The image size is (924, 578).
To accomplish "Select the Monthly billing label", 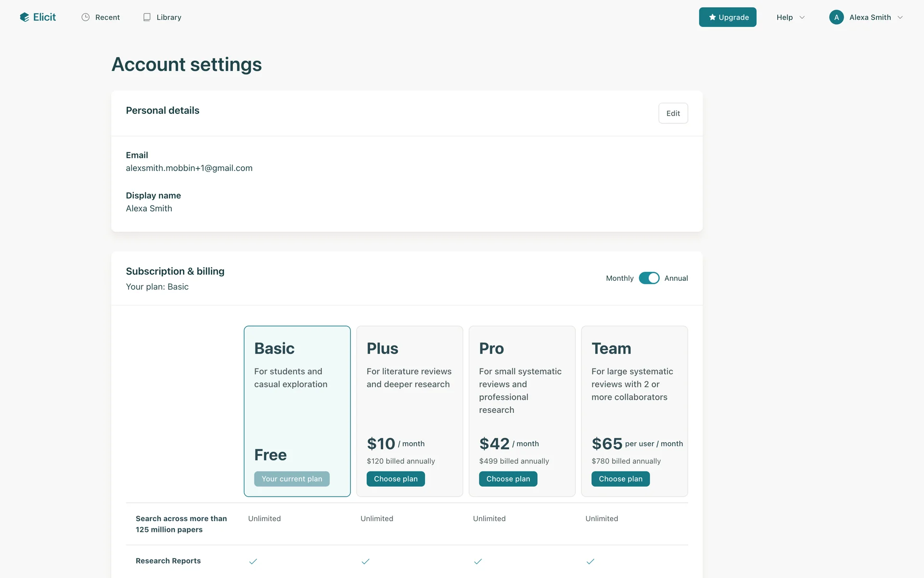I will [619, 278].
